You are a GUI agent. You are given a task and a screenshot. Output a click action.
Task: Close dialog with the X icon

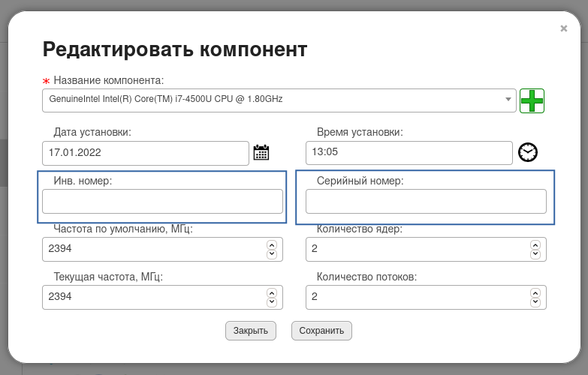pyautogui.click(x=564, y=28)
